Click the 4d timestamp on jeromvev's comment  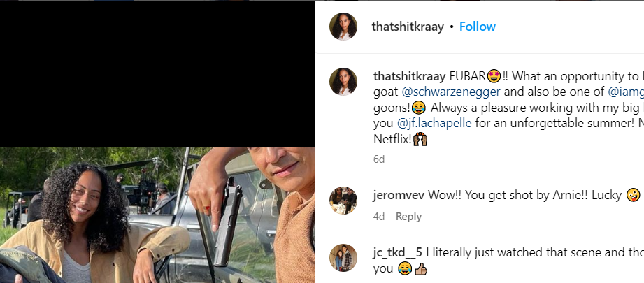tap(379, 217)
